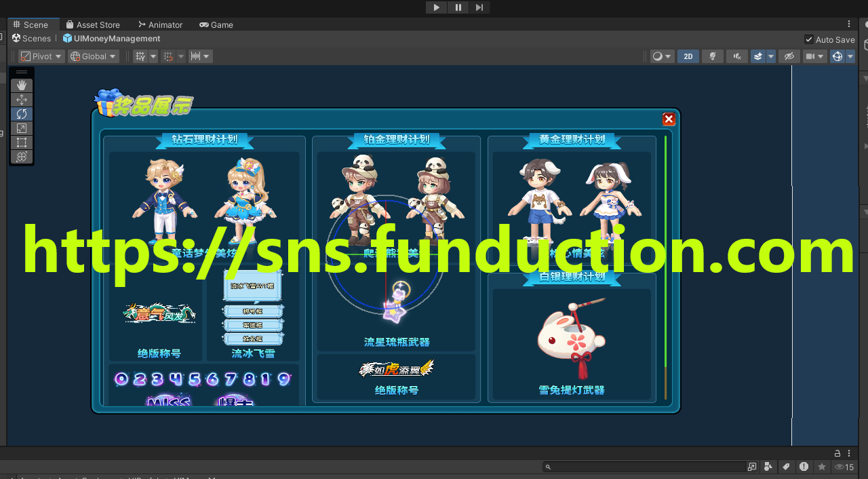This screenshot has height=479, width=868.
Task: Open the Search by Type filter
Action: pos(768,467)
